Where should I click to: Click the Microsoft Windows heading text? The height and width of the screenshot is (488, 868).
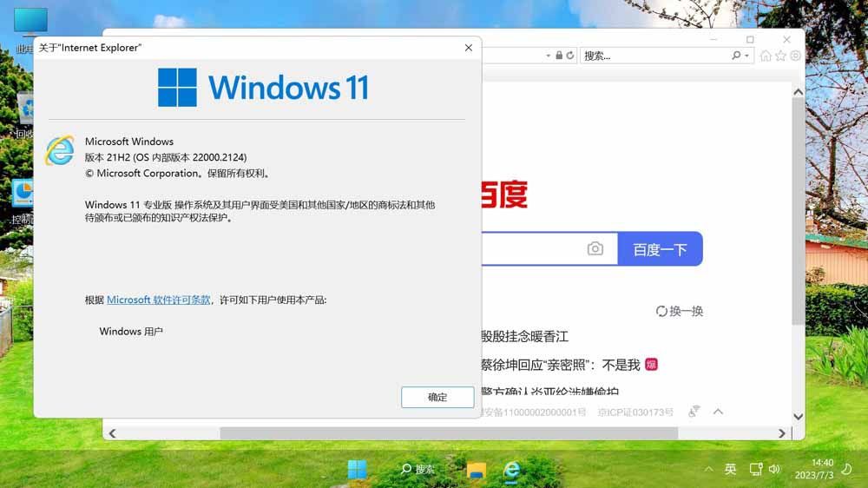[x=129, y=142]
